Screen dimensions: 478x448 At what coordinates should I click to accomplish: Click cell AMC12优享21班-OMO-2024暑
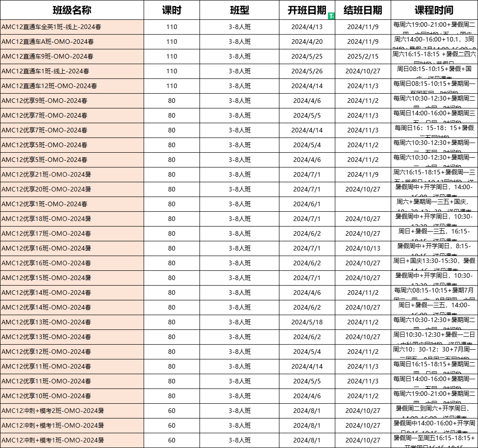pos(72,174)
